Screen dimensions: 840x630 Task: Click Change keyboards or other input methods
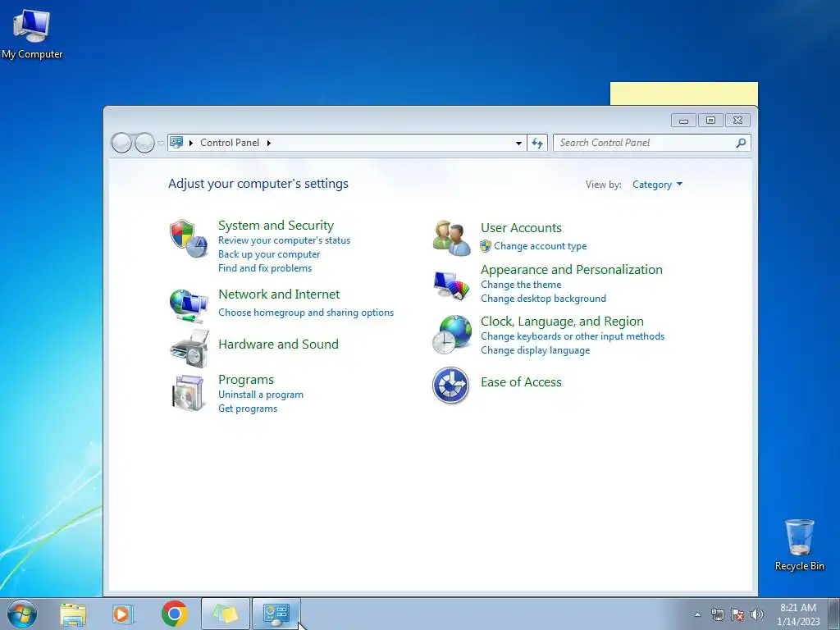(x=572, y=336)
